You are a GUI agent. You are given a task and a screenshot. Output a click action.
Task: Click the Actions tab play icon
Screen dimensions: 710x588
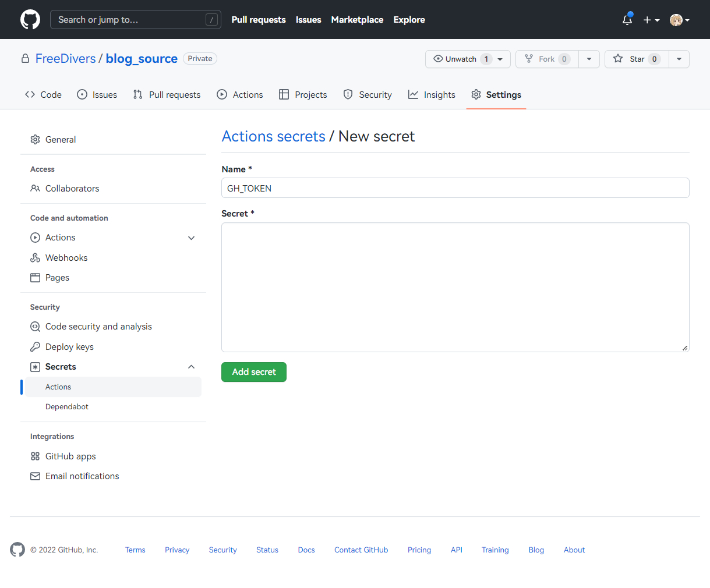[x=222, y=94]
